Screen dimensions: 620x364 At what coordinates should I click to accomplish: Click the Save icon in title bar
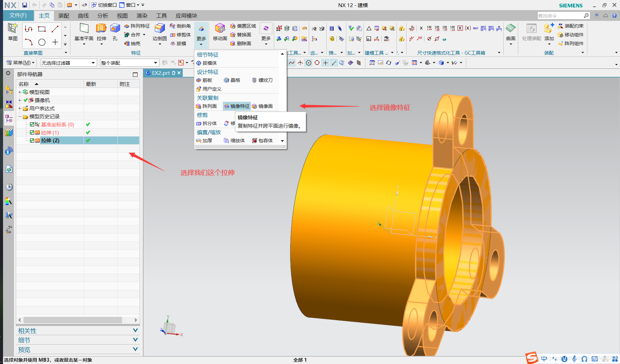tap(25, 5)
